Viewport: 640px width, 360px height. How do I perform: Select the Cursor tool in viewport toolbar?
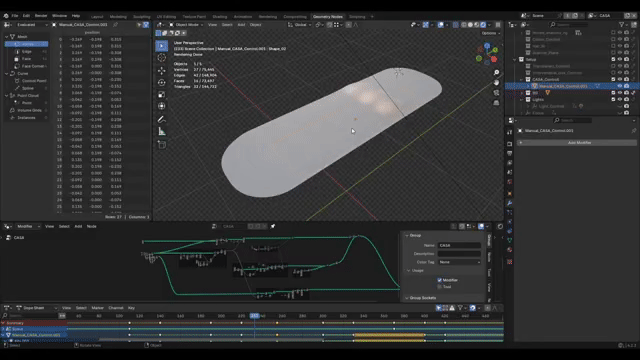point(162,58)
